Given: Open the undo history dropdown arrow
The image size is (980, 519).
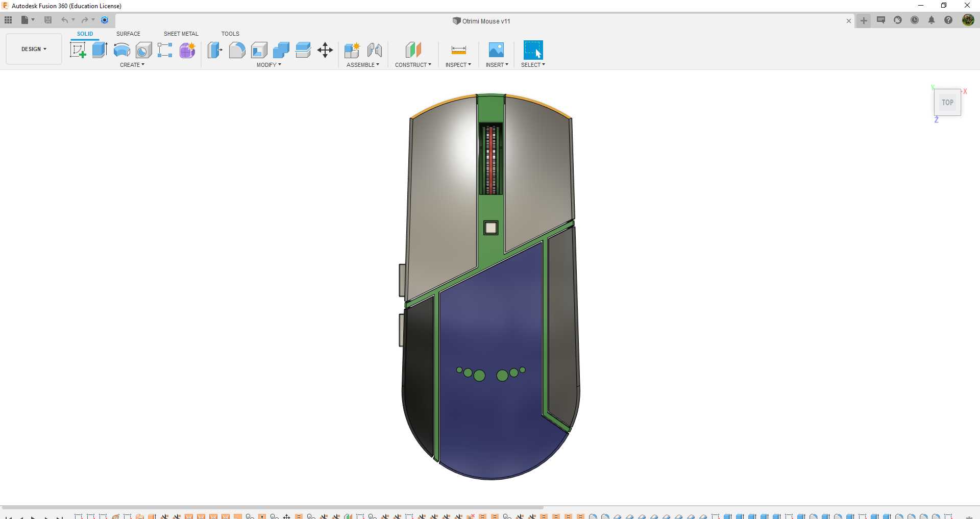Looking at the screenshot, I should 73,20.
